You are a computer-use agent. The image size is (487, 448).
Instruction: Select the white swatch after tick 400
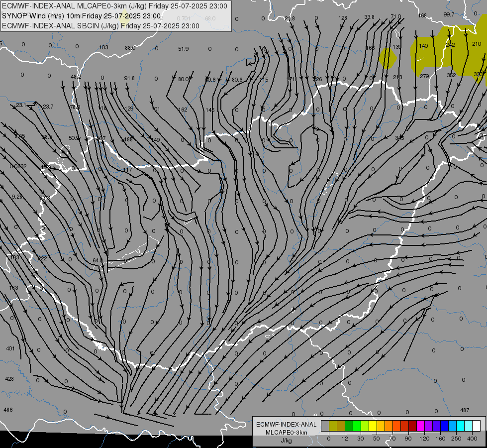coord(476,426)
